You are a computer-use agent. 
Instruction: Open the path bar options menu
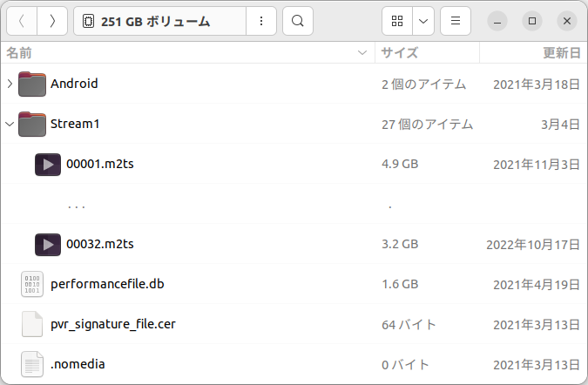[x=261, y=21]
